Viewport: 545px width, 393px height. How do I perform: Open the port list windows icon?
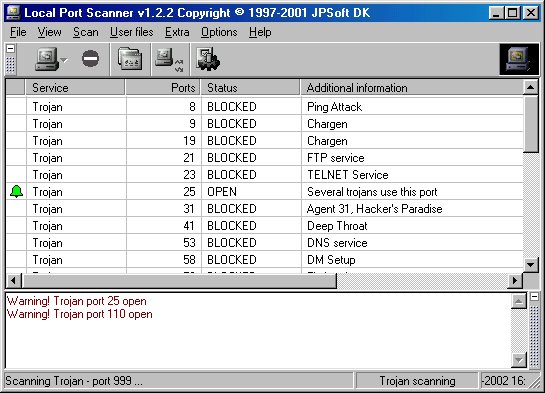click(x=130, y=59)
